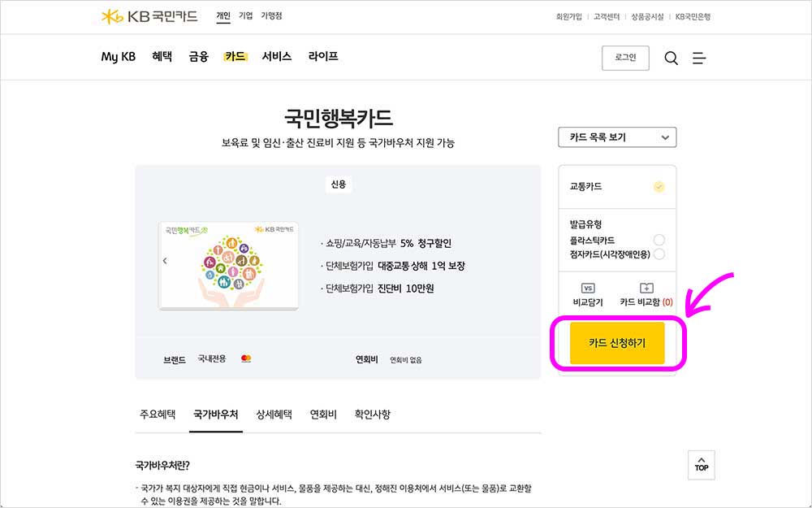Click the Mastercard brand logo
The width and height of the screenshot is (812, 508).
(246, 358)
